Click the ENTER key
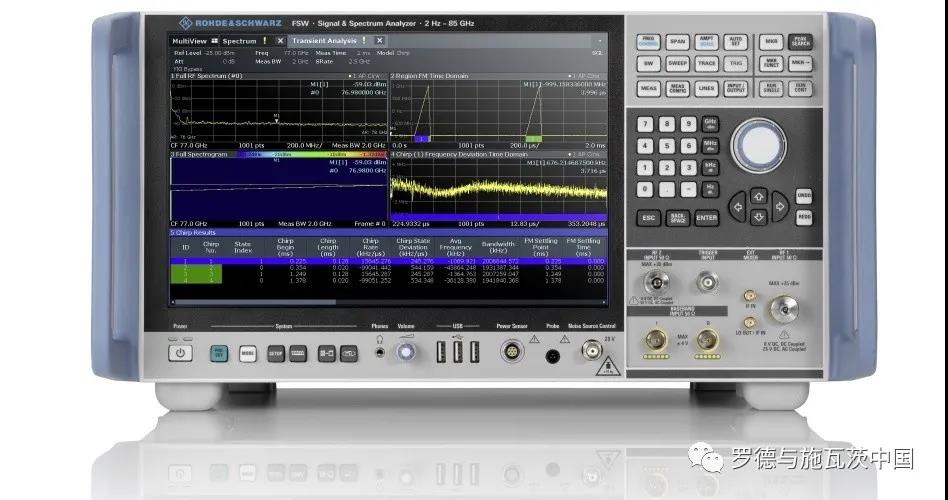 click(706, 218)
